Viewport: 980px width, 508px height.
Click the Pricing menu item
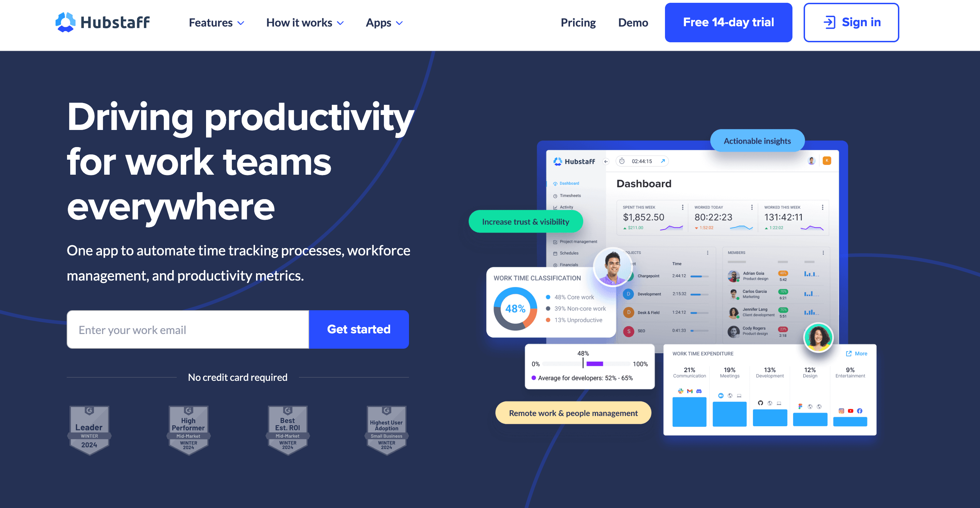(x=579, y=21)
